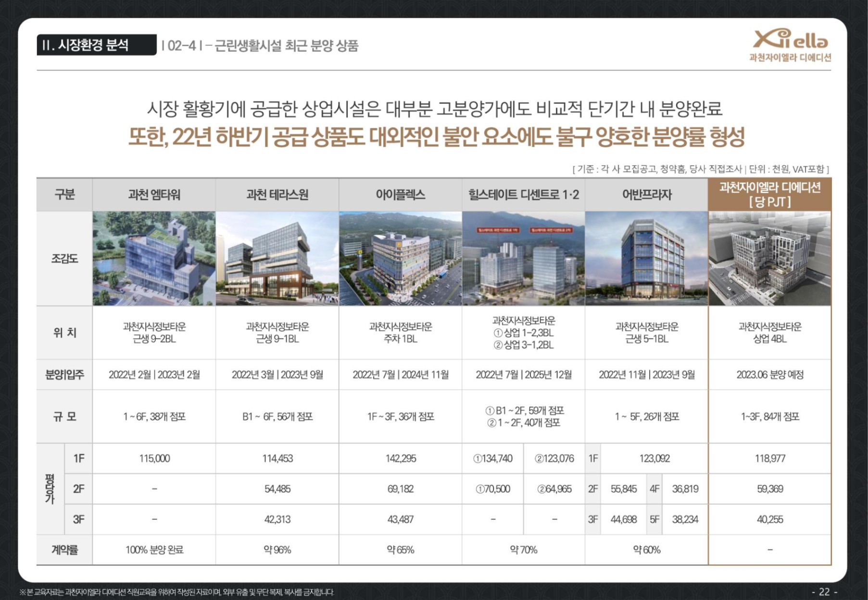Click the 2F price '59,369'

click(x=770, y=488)
